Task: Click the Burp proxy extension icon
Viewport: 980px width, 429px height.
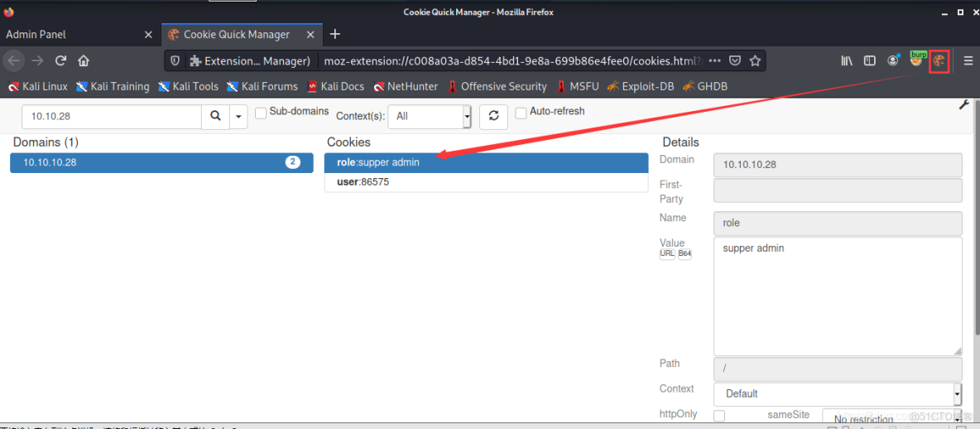Action: click(917, 60)
